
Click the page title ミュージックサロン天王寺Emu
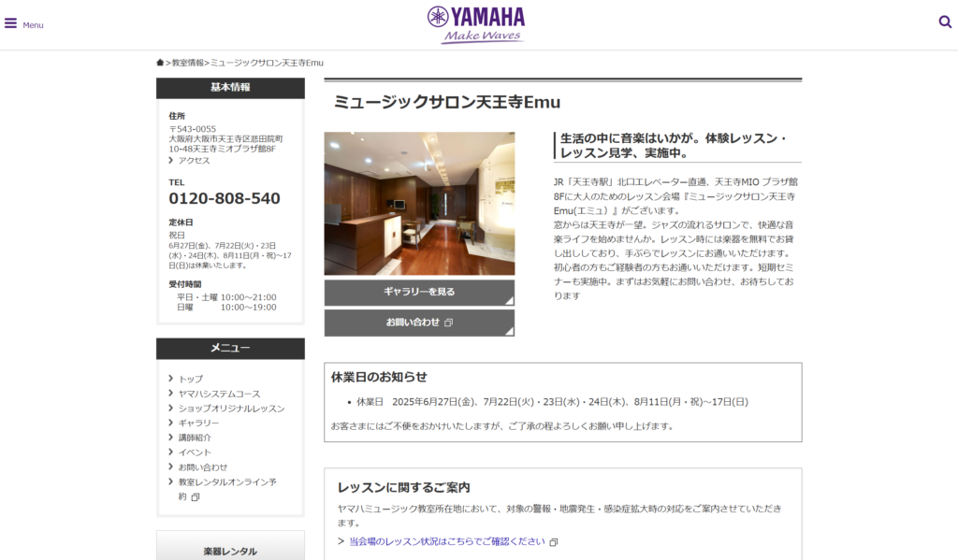[x=446, y=102]
